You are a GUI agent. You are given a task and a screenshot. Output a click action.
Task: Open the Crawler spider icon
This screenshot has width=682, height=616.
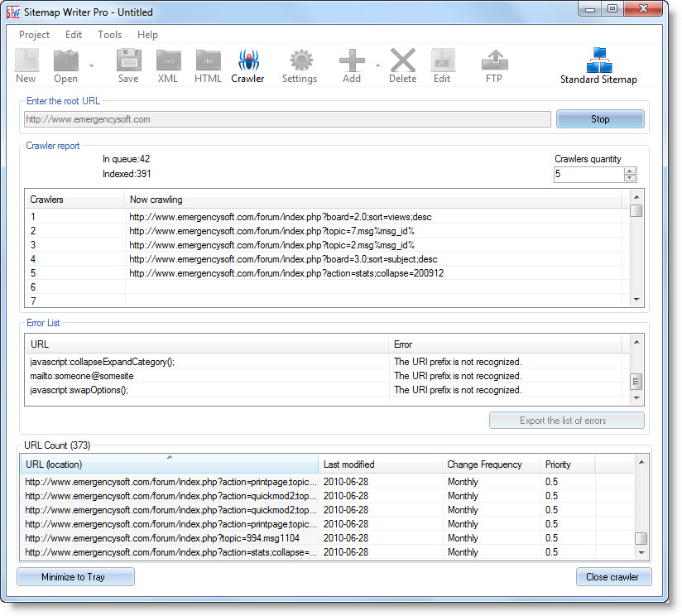[248, 60]
